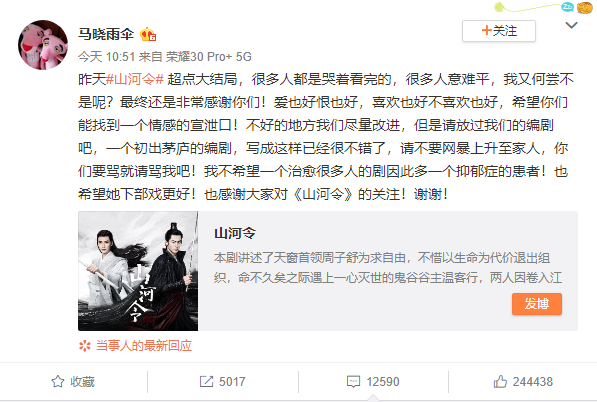
Task: Click the 山河令 card title
Action: click(x=235, y=233)
